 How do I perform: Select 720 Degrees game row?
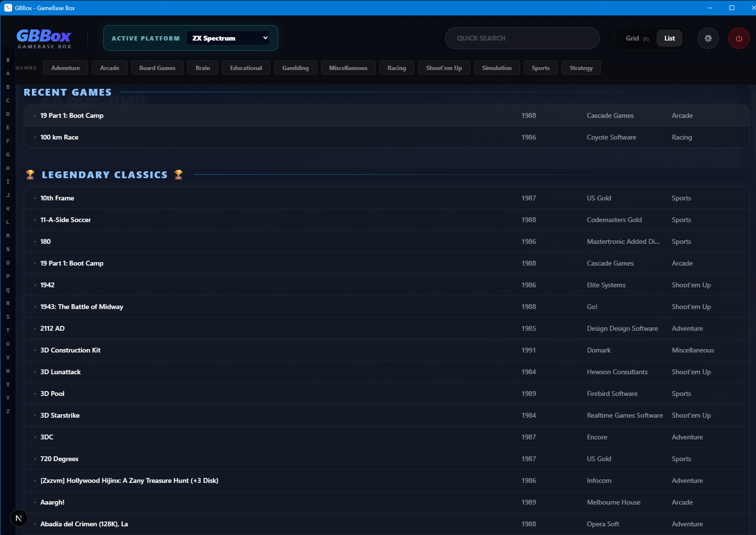point(386,459)
